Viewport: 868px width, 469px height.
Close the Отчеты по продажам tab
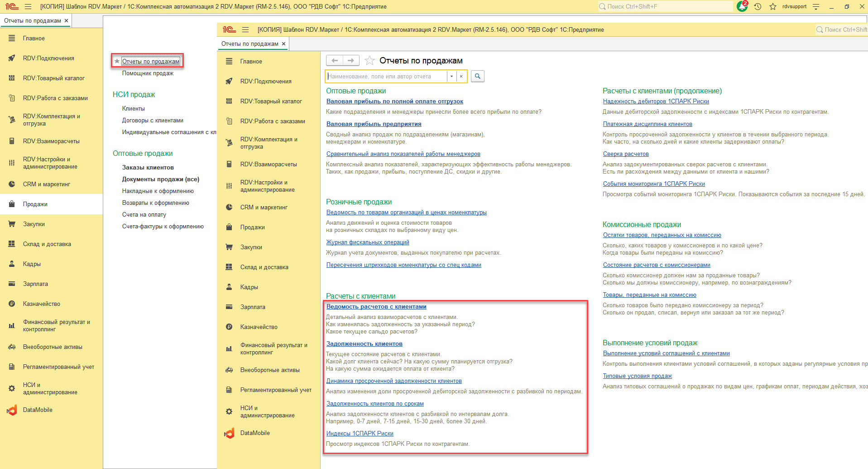click(x=66, y=21)
